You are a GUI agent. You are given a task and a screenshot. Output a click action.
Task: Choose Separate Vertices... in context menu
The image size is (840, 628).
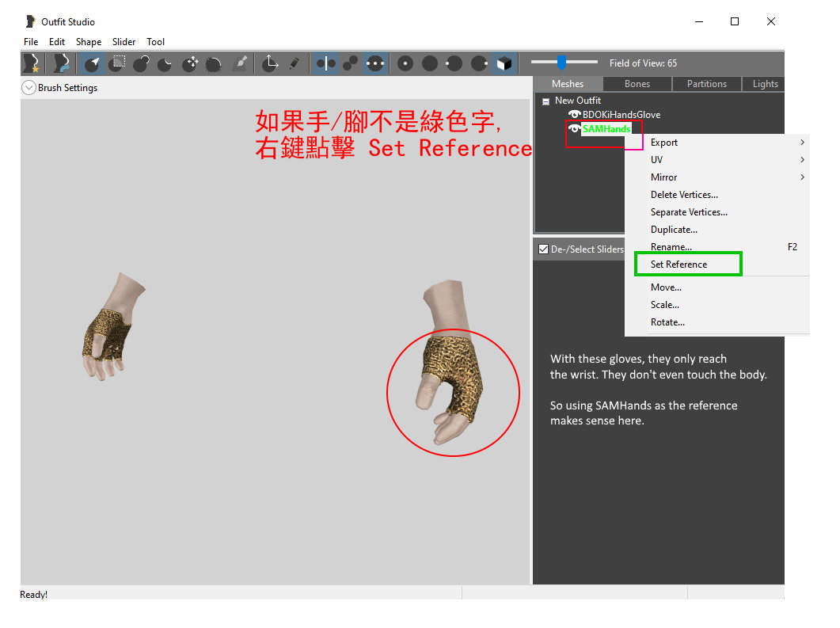tap(717, 212)
